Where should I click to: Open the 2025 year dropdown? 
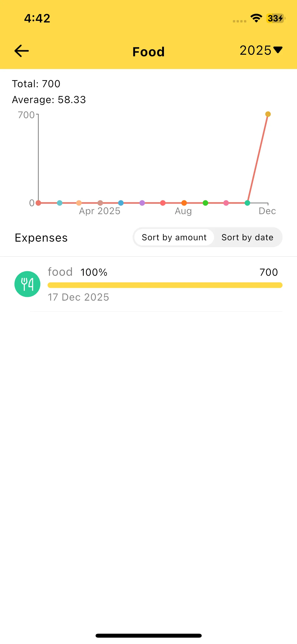(261, 50)
